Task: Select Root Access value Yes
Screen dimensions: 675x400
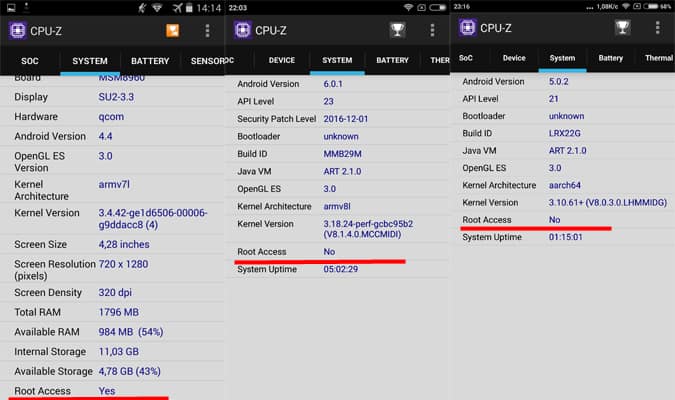Action: click(x=107, y=391)
